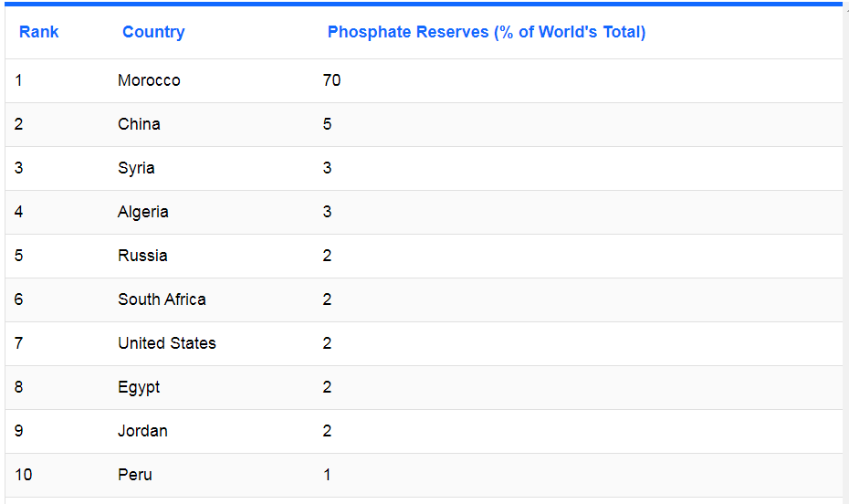Click Morocco's 70 percent reserves value

[331, 80]
